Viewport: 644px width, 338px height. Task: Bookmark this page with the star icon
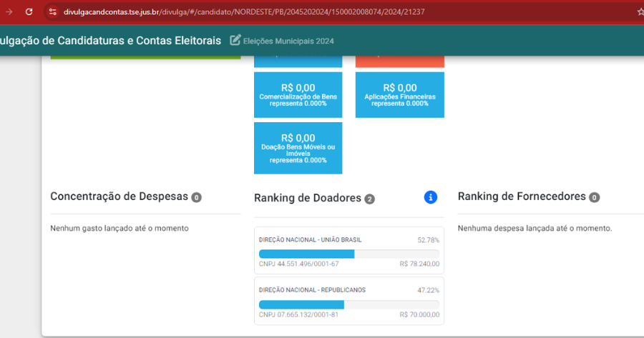coord(640,11)
